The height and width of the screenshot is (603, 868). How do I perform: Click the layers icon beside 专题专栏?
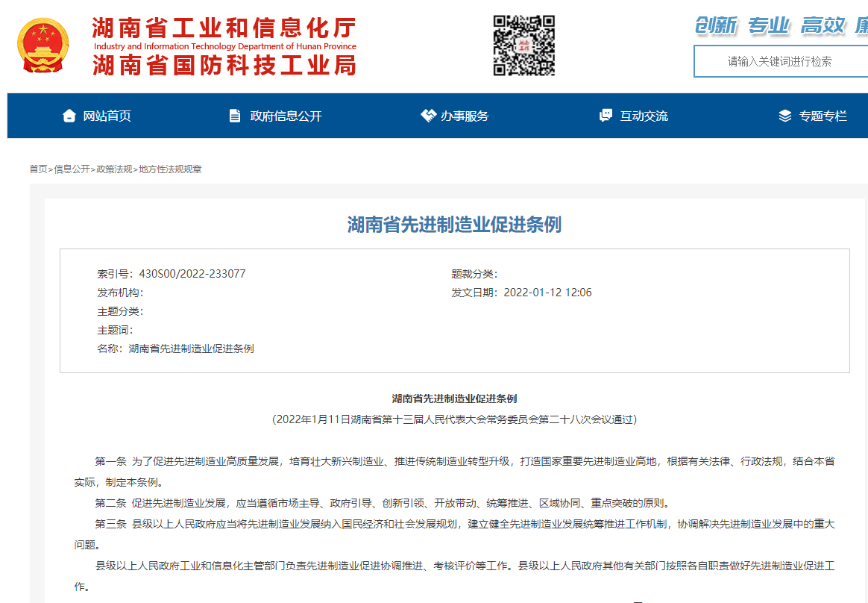coord(785,115)
